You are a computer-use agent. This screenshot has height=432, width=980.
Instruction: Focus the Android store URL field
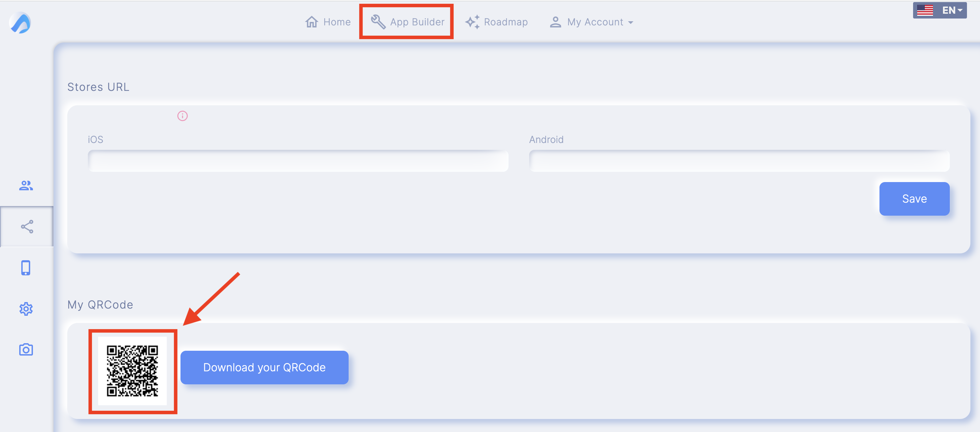coord(739,161)
